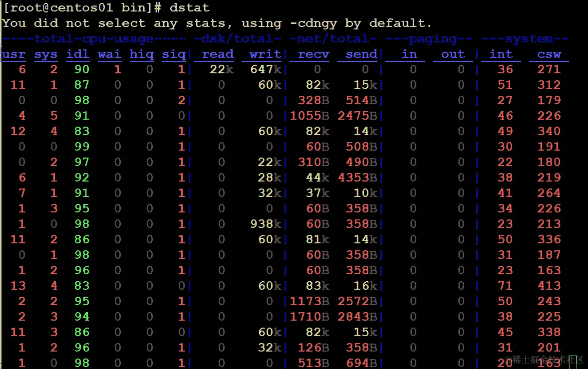Click the paging 'in' column header

coord(409,54)
